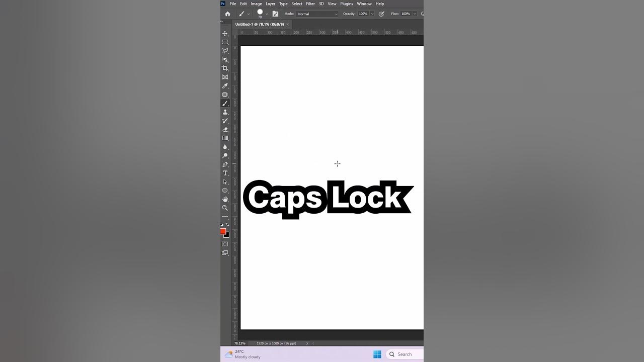Reset default foreground and background colors
The width and height of the screenshot is (644, 362).
[x=222, y=225]
